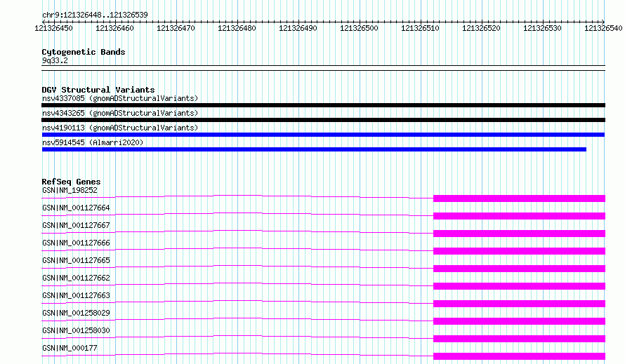The height and width of the screenshot is (364, 625).
Task: Click the magenta exon of NM_001258029
Action: 520,321
